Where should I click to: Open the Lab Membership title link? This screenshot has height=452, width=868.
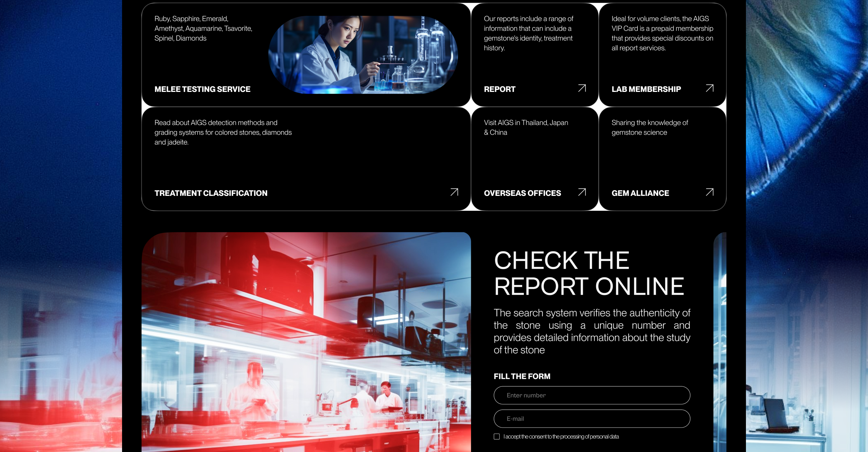646,89
